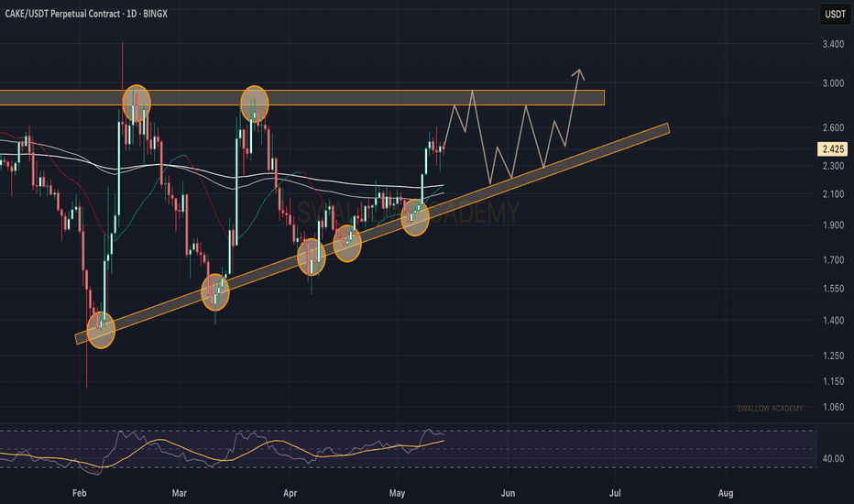Click the 3.400 price axis label

[x=833, y=44]
